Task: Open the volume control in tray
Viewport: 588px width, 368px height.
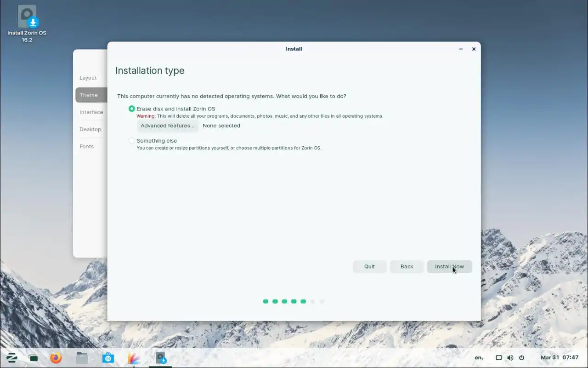Action: point(510,358)
